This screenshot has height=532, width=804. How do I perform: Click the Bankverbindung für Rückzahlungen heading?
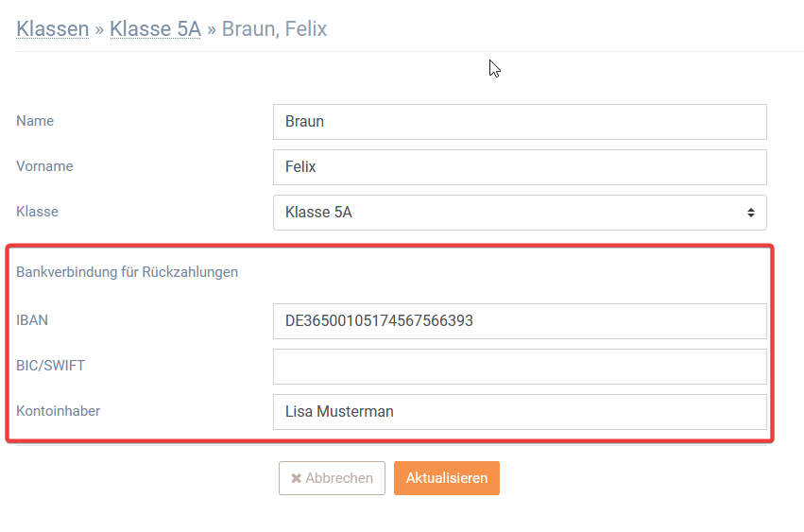click(x=128, y=272)
